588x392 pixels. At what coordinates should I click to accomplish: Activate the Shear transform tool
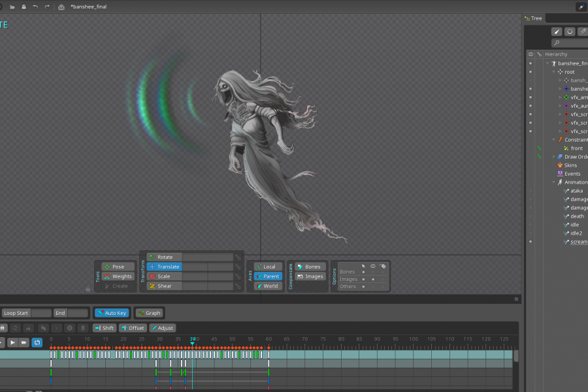click(163, 286)
